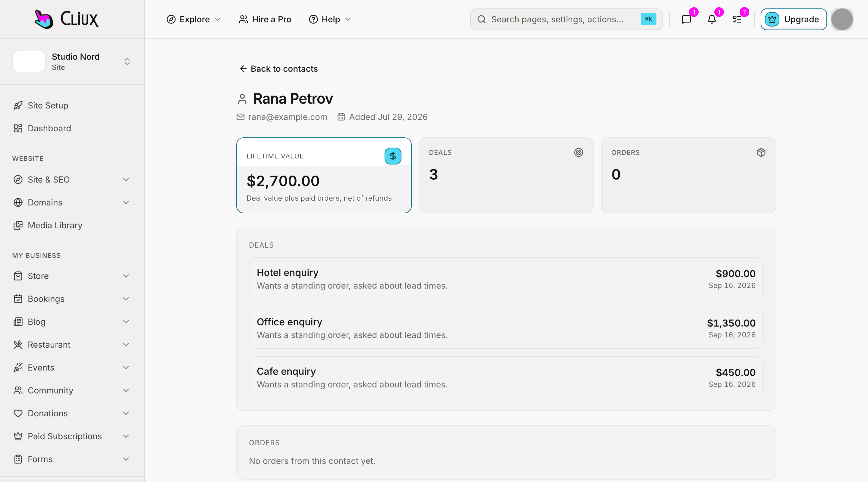
Task: Click rana@example.com email
Action: pos(288,117)
